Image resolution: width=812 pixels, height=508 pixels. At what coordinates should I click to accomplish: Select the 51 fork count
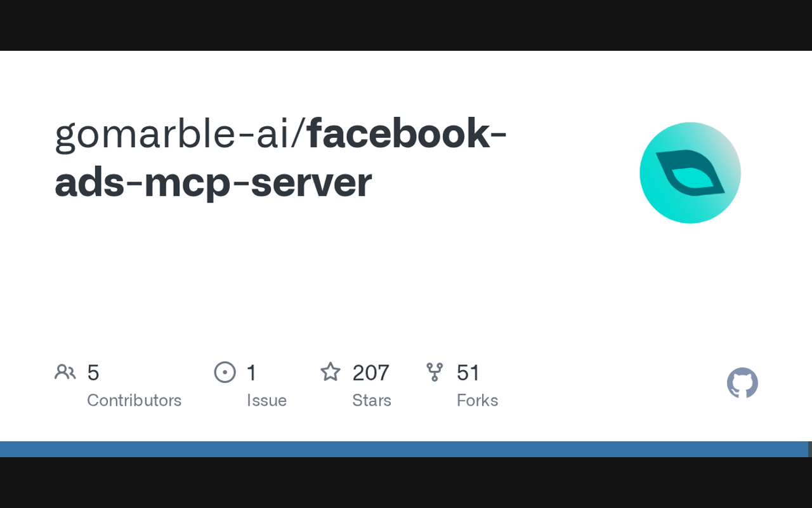click(468, 373)
